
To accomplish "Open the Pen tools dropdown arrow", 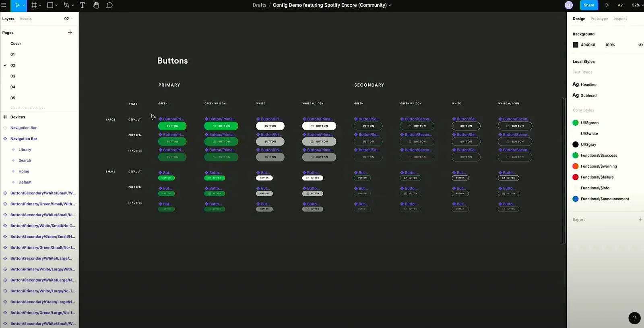I will pos(72,5).
